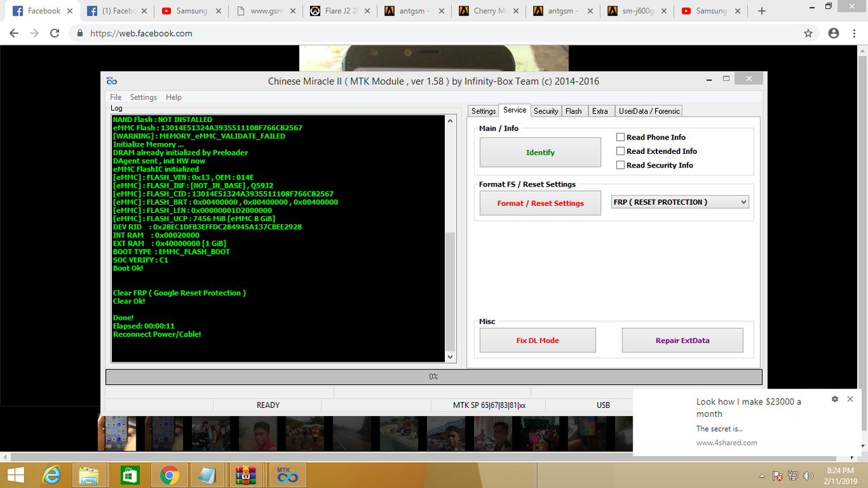This screenshot has width=868, height=488.
Task: Open the Windows Start button
Action: 16,475
